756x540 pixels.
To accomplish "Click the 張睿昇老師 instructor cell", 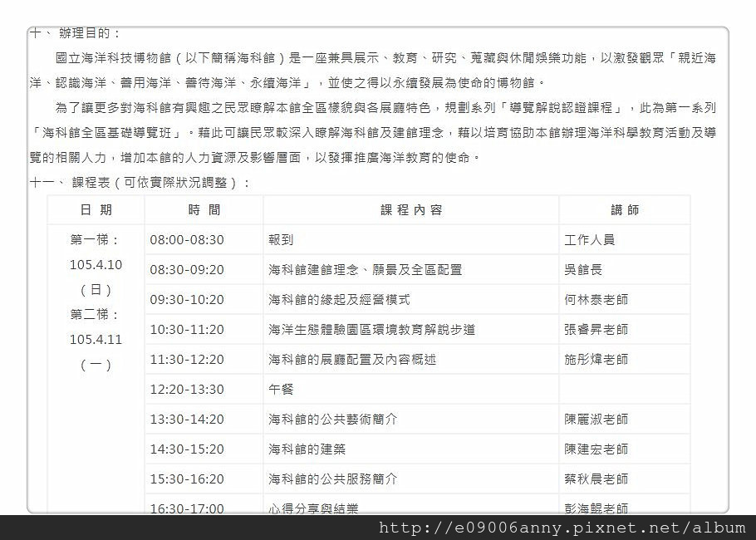I will pos(625,329).
